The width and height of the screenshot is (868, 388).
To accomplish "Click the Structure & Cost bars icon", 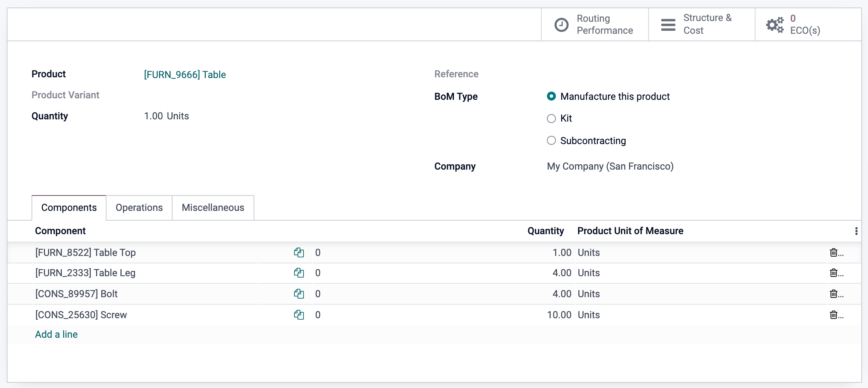I will (668, 25).
